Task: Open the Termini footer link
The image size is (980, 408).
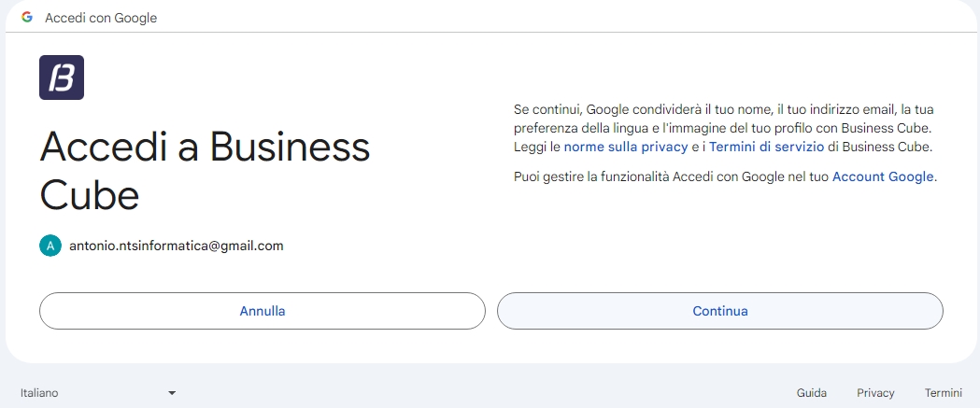Action: 943,393
